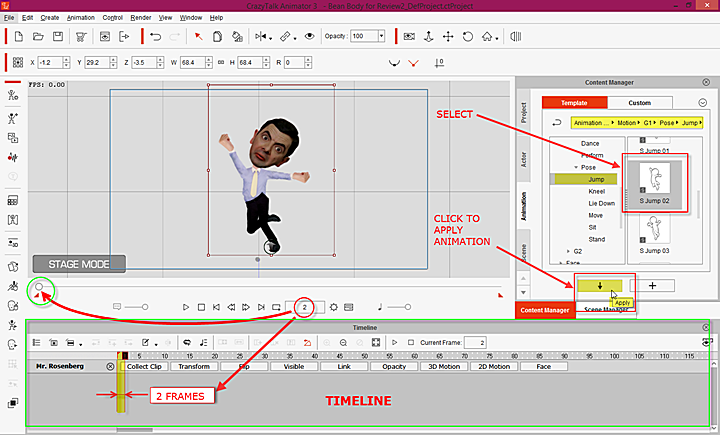Open the project settings gear icon
The width and height of the screenshot is (720, 435).
(x=334, y=307)
